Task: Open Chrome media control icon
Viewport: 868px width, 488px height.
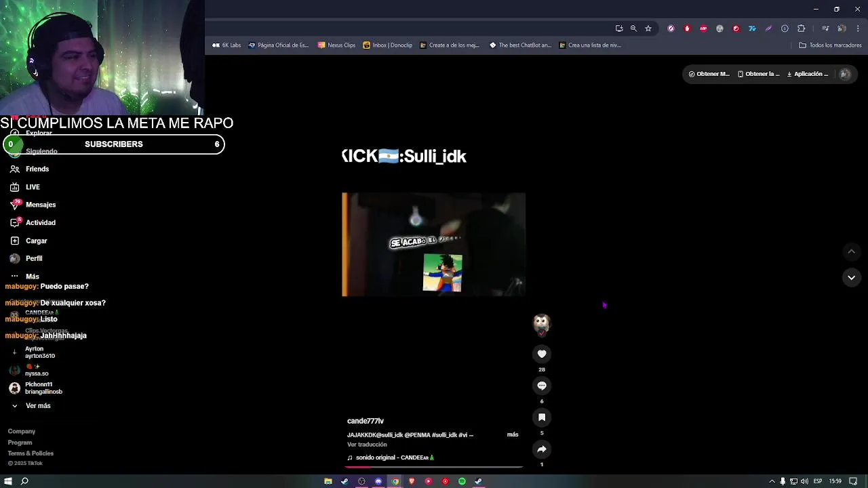Action: tap(825, 28)
